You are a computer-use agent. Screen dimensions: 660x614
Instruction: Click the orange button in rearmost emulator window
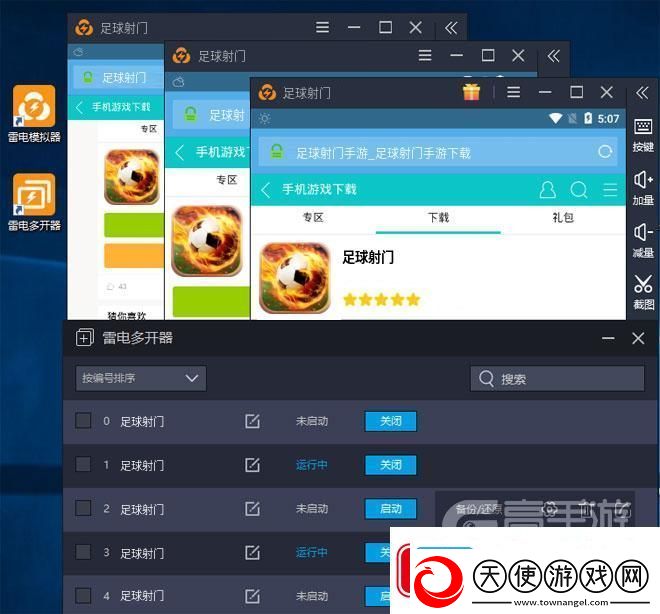[134, 255]
